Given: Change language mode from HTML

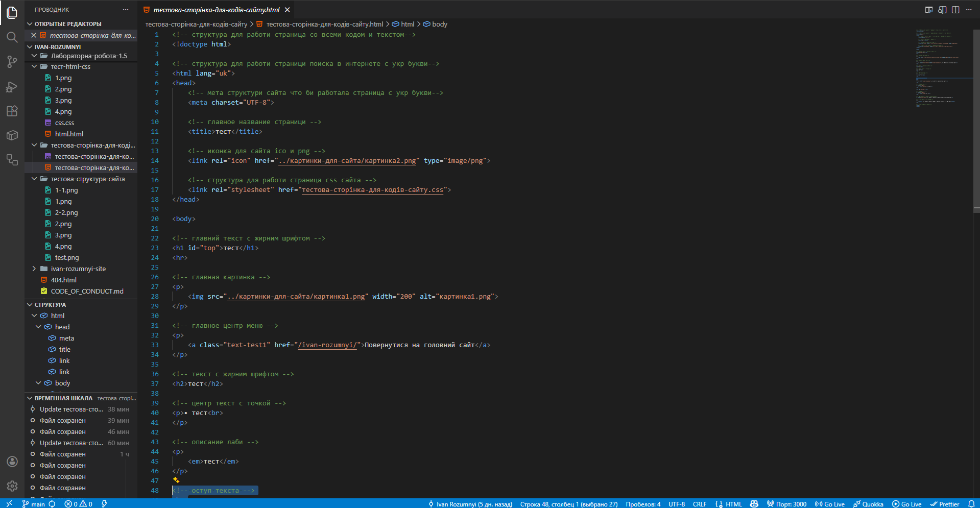Looking at the screenshot, I should tap(733, 504).
